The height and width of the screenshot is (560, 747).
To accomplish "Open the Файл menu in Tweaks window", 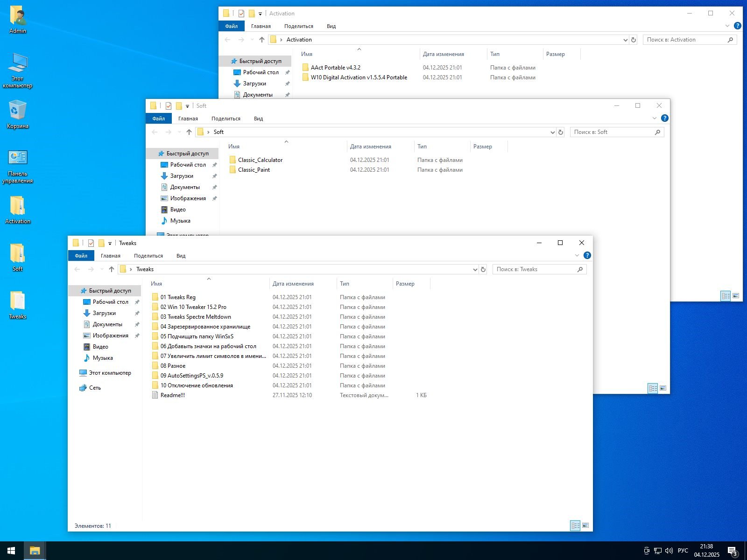I will (x=81, y=256).
